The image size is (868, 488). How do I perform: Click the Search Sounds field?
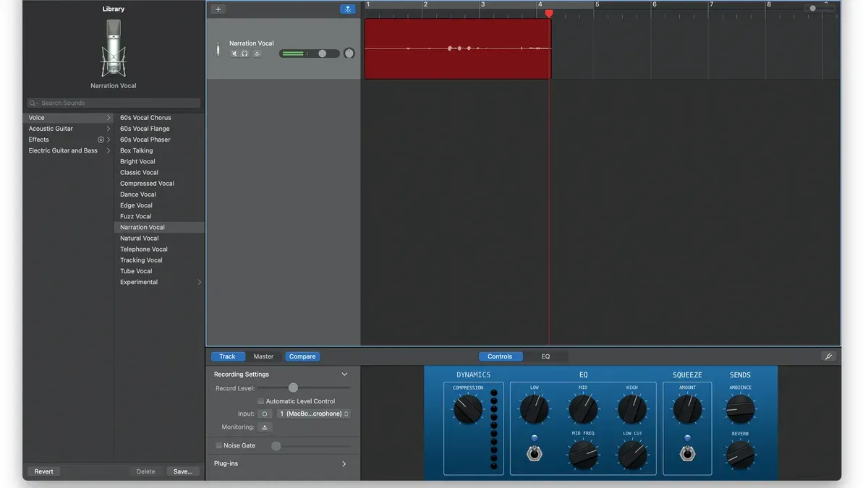(114, 103)
